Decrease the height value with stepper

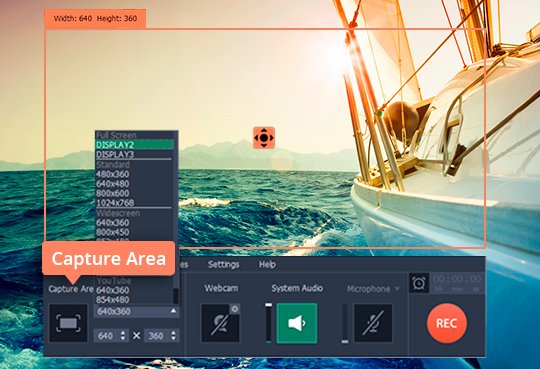click(x=173, y=338)
